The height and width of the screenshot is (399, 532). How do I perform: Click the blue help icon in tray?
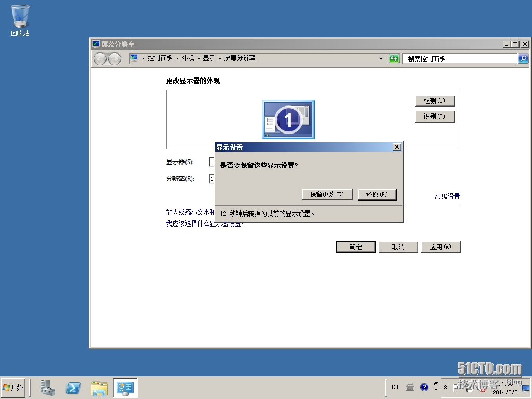(424, 387)
